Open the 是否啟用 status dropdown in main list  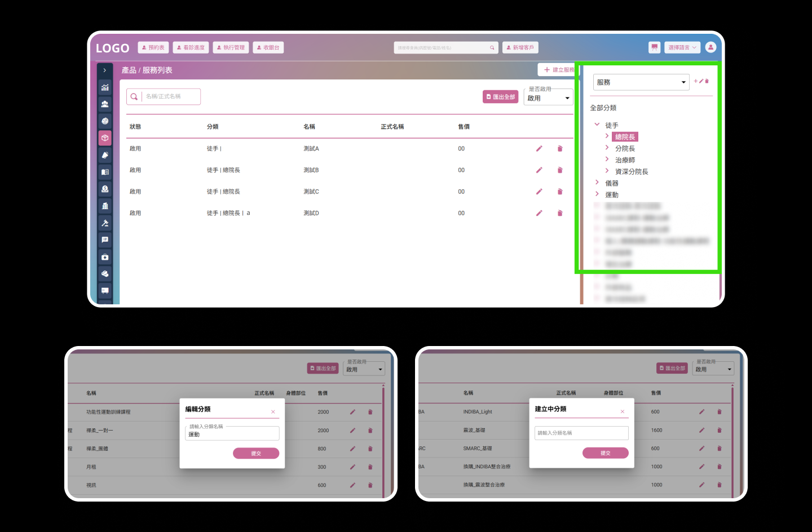pyautogui.click(x=548, y=98)
